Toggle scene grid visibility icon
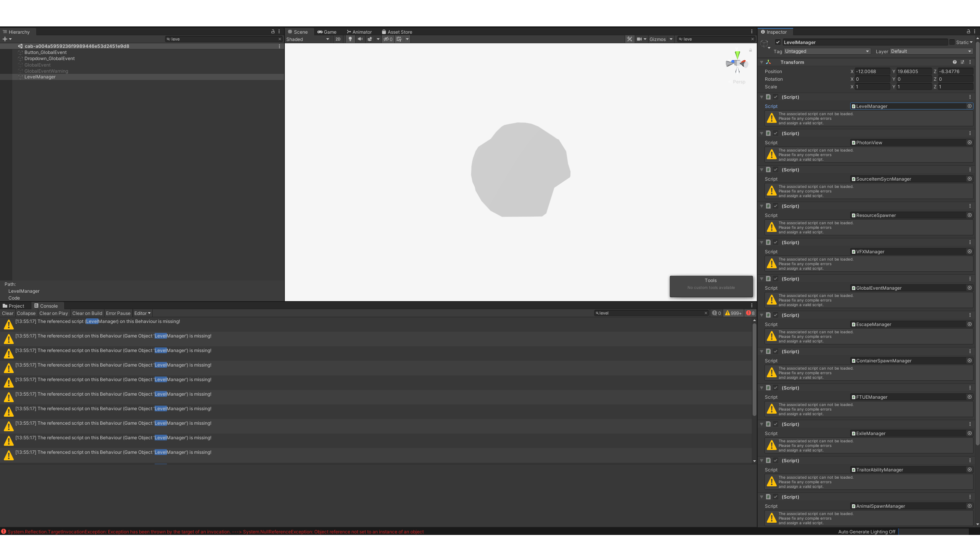Image resolution: width=980 pixels, height=551 pixels. pyautogui.click(x=399, y=39)
